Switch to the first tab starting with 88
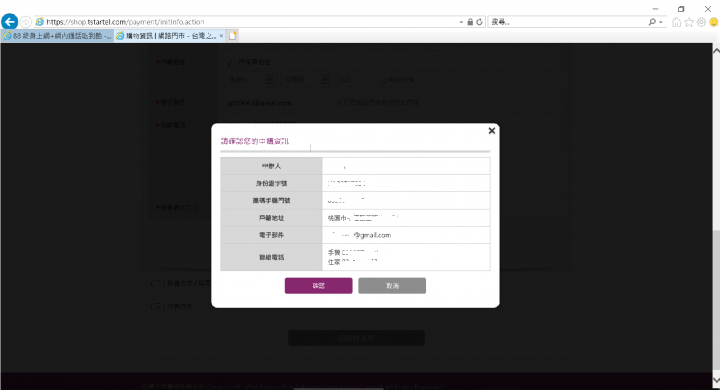 click(57, 35)
